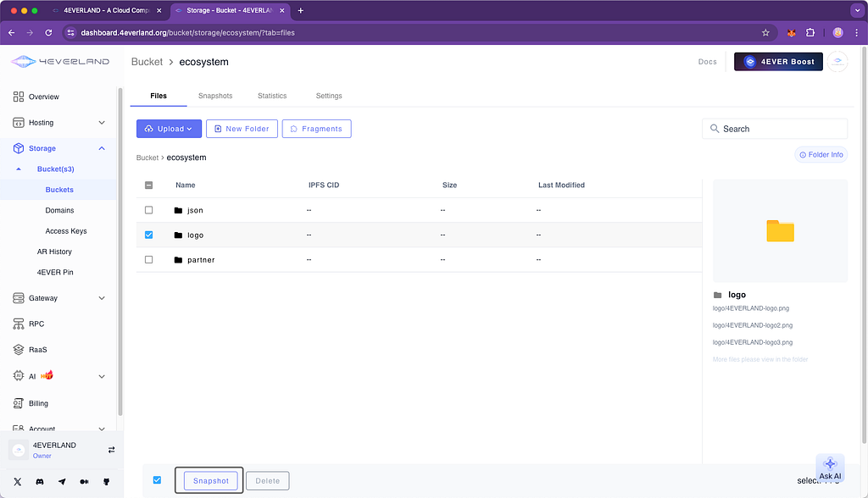Check the json folder checkbox
The height and width of the screenshot is (498, 868).
click(x=149, y=210)
